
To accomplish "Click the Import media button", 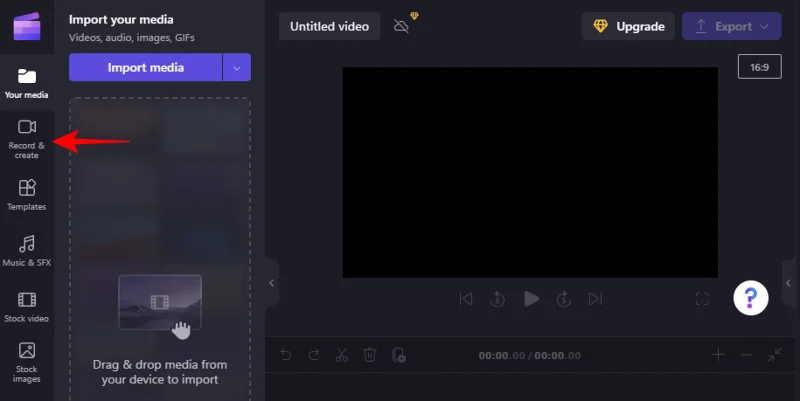I will [145, 67].
